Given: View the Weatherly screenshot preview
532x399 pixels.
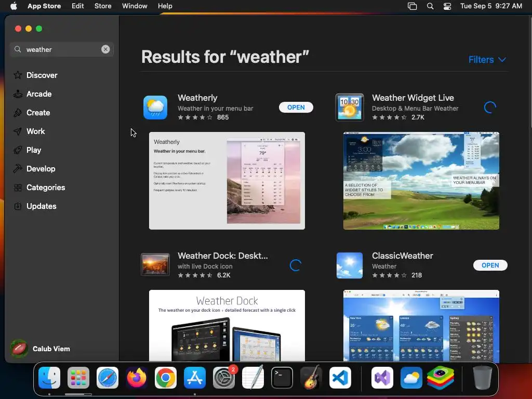Looking at the screenshot, I should point(227,181).
